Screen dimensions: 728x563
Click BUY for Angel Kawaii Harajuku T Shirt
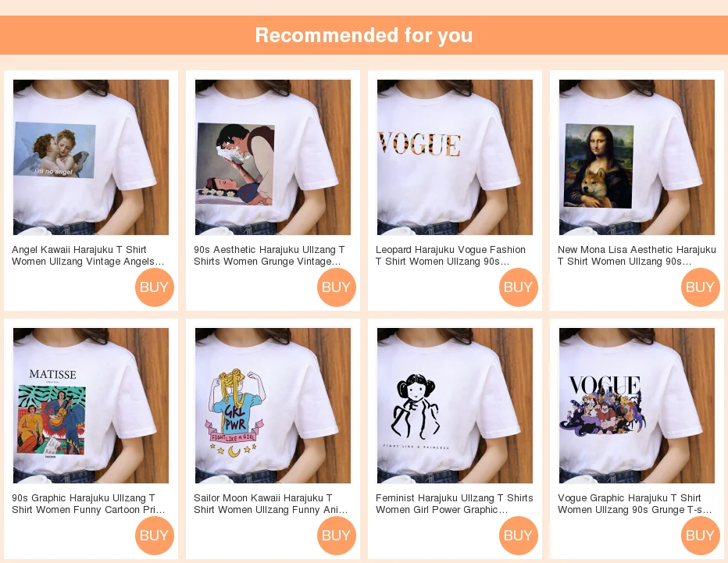tap(155, 287)
